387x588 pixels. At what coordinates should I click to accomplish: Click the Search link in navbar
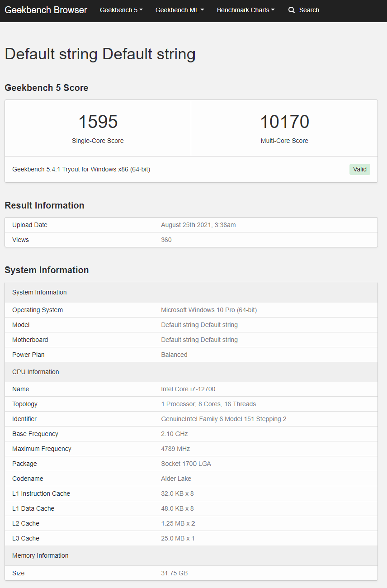click(x=304, y=10)
